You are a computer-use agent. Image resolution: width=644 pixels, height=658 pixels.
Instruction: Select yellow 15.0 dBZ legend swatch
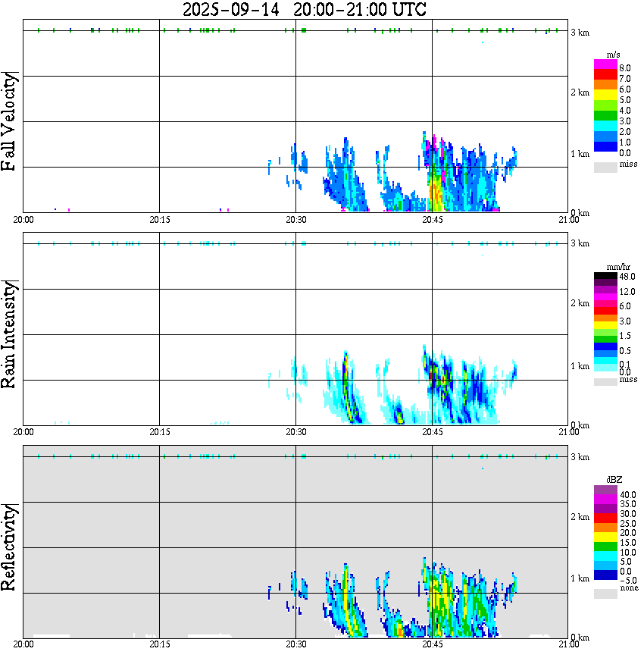pyautogui.click(x=605, y=537)
